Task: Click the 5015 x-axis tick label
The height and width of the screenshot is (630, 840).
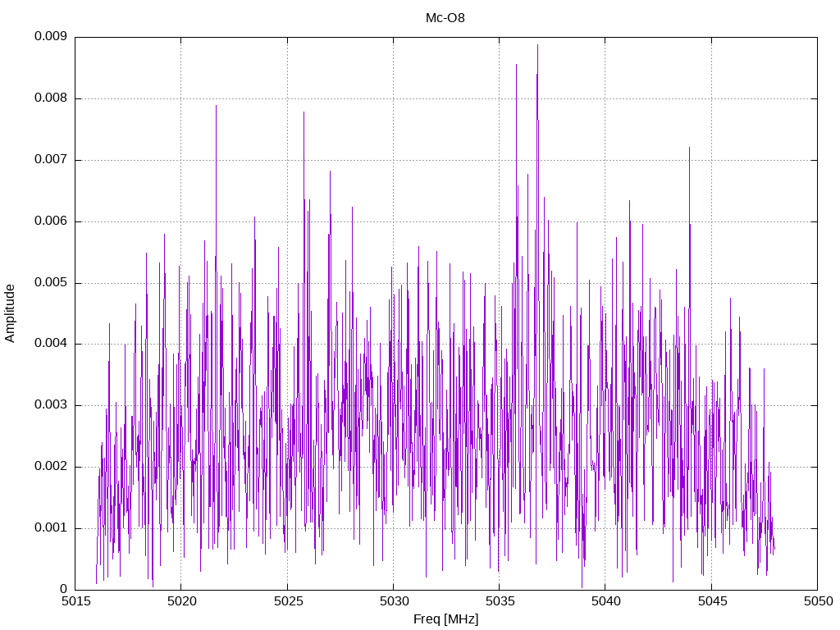Action: [x=75, y=601]
